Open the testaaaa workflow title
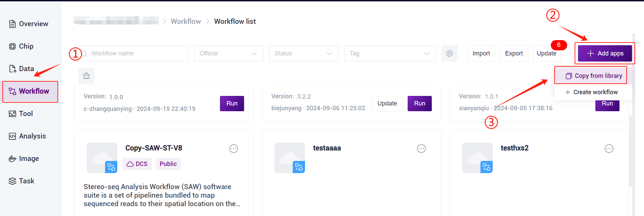 (x=327, y=148)
